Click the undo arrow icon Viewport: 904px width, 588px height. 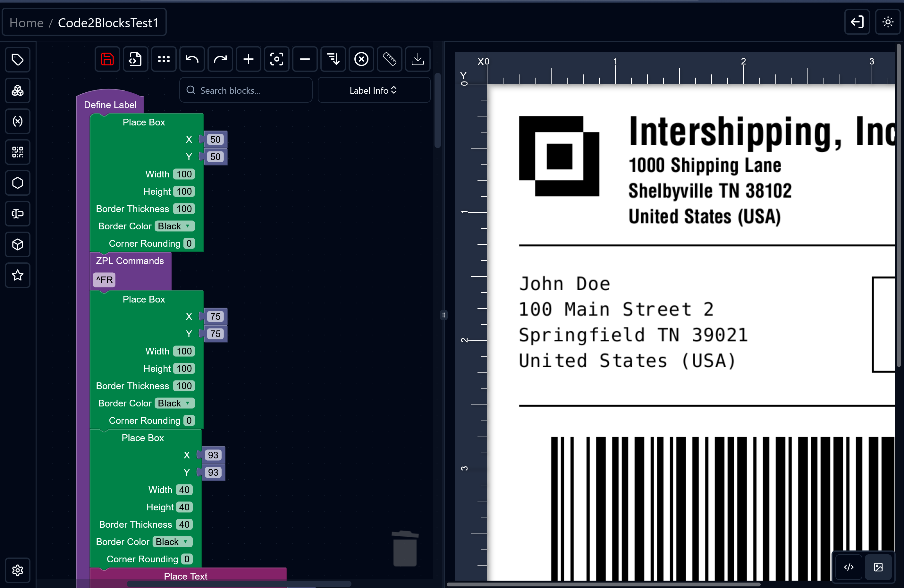192,59
